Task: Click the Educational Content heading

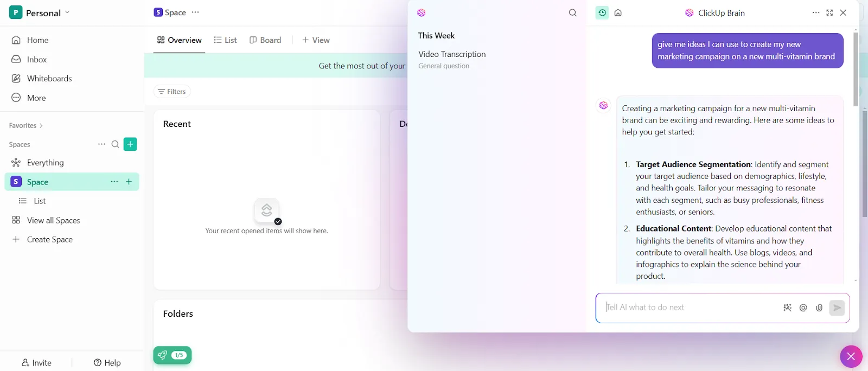Action: pos(674,229)
